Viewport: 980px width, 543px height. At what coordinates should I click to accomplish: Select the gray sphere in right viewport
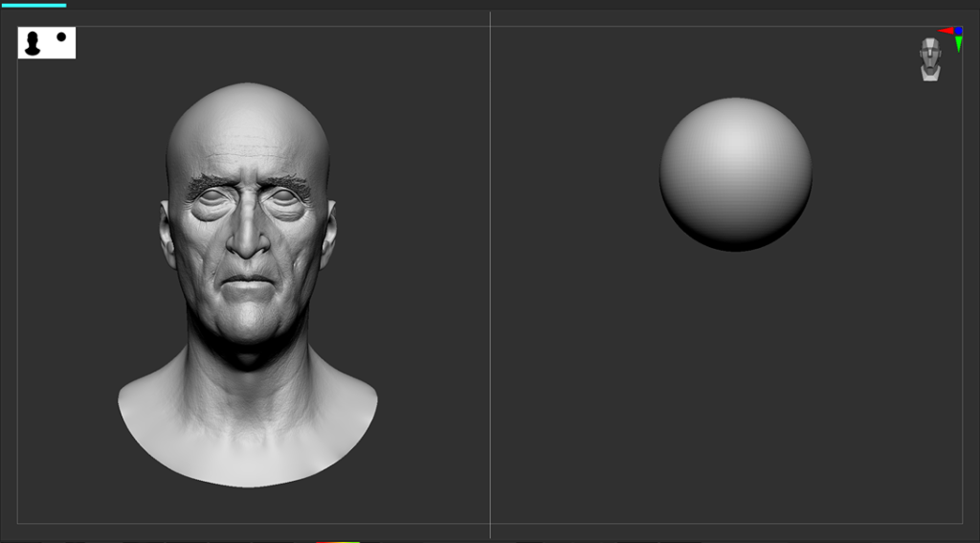[x=736, y=174]
